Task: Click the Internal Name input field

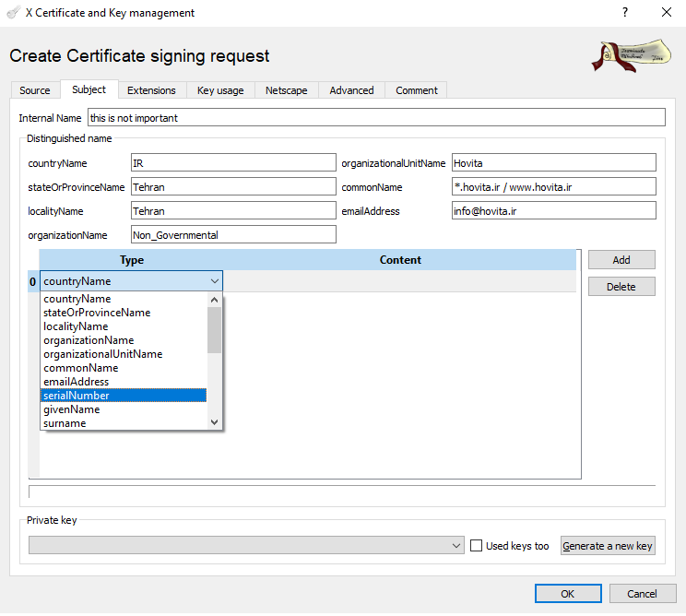Action: [376, 118]
